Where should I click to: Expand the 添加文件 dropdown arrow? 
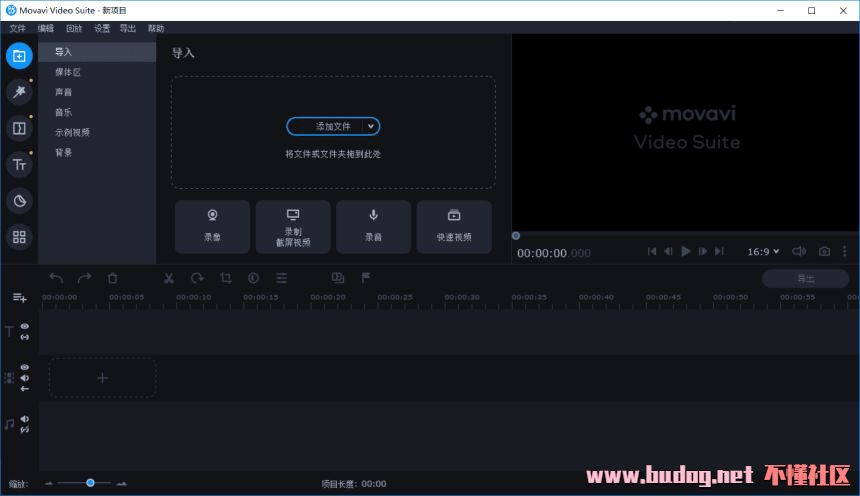pyautogui.click(x=371, y=126)
